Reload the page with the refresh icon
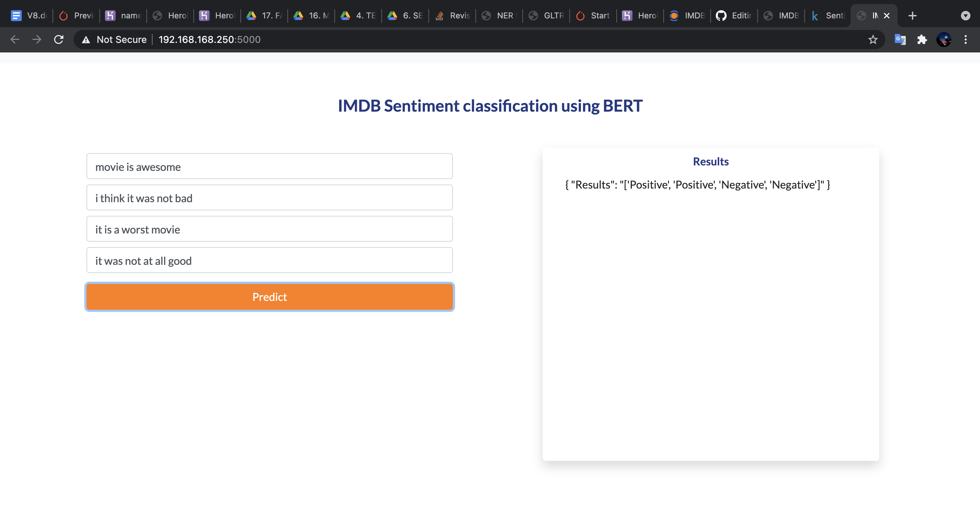Screen dimensions: 980x516 tap(59, 39)
